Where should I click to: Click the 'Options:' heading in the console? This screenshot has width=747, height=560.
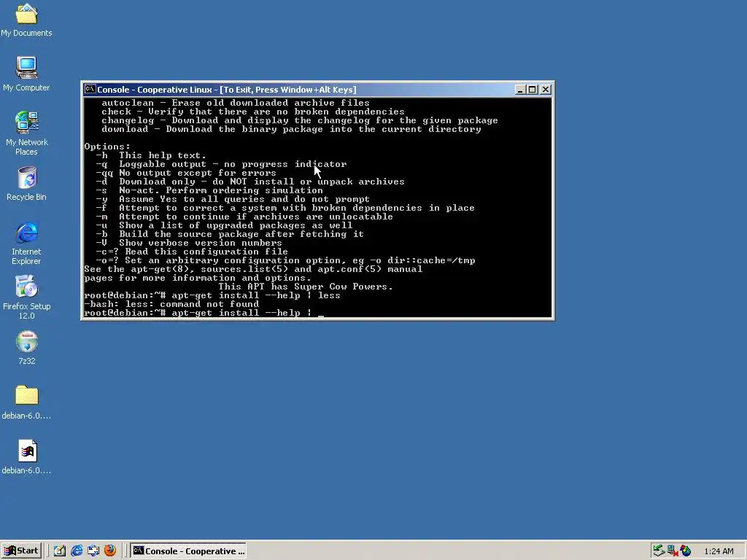[107, 147]
